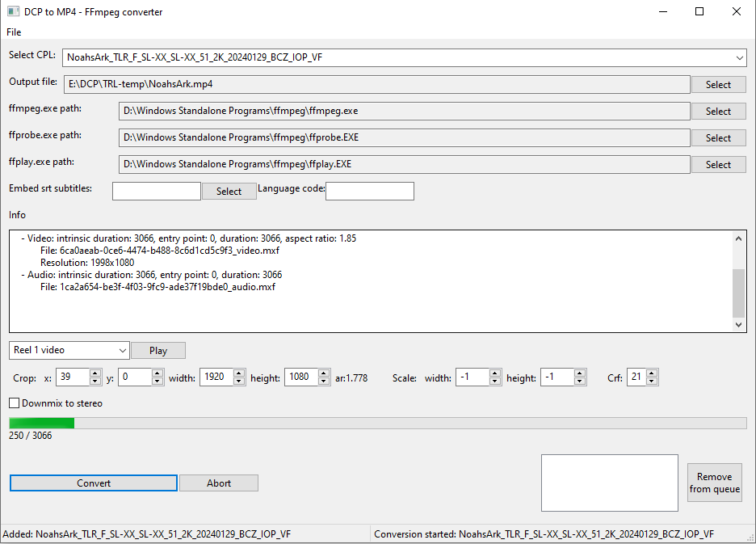Screen dimensions: 756x544
Task: Play the selected reel
Action: [x=158, y=351]
